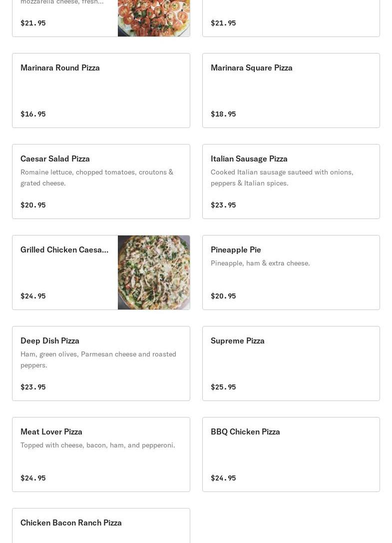Click the $18.95 Marinara Square price
This screenshot has width=392, height=543.
pos(223,114)
